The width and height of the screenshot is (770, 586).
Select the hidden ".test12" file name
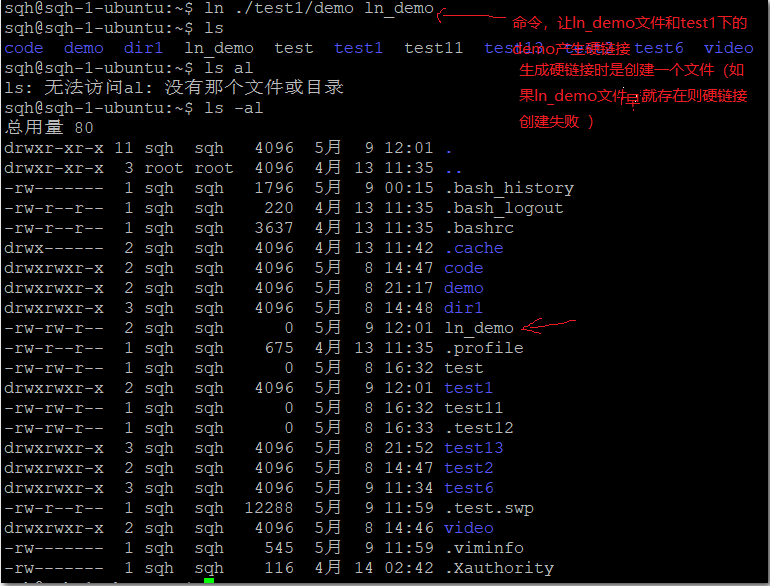click(x=479, y=428)
